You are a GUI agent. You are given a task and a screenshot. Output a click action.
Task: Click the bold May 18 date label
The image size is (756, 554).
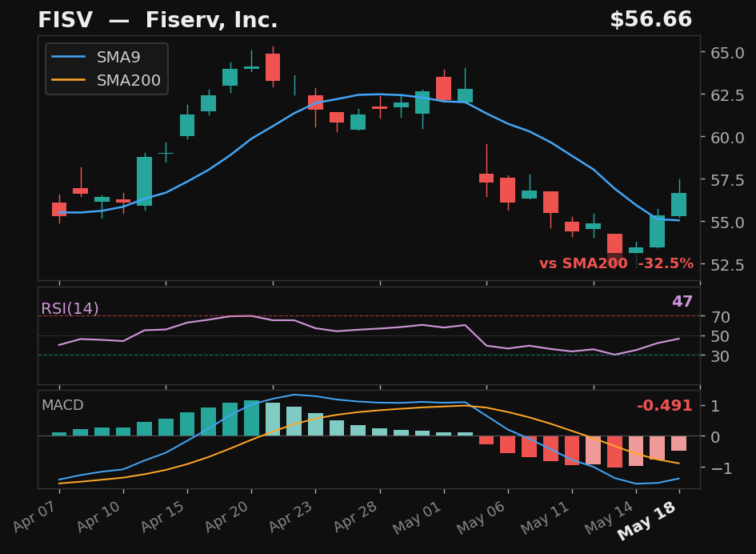click(x=646, y=520)
